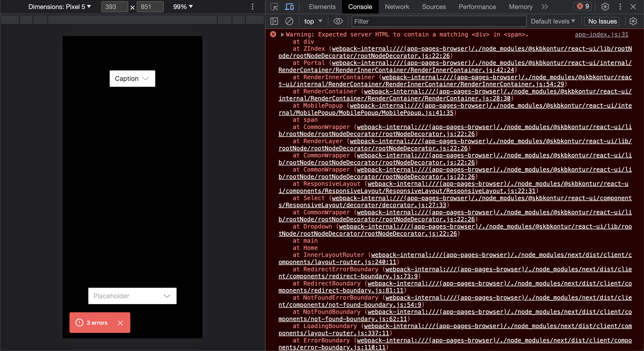Switch to the Elements tab
Image resolution: width=644 pixels, height=351 pixels.
click(322, 7)
